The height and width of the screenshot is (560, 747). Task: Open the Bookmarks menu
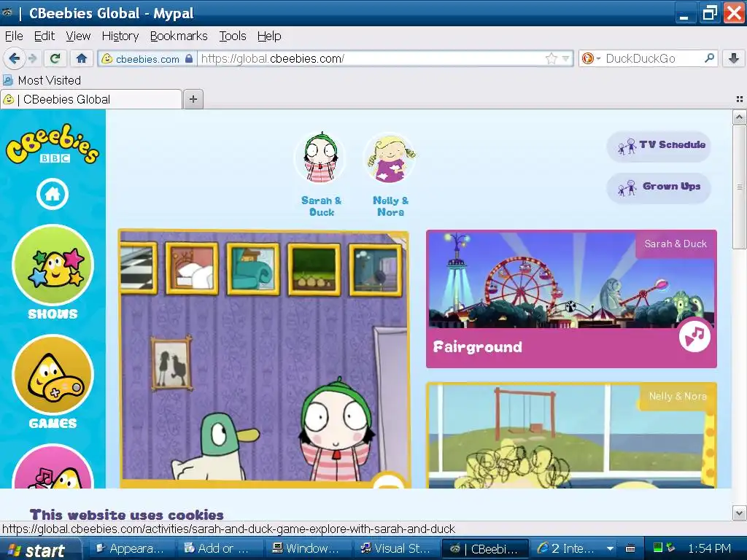(x=179, y=36)
